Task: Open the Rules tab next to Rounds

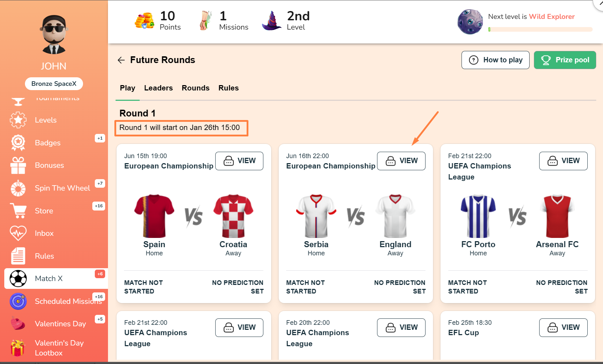Action: point(228,88)
